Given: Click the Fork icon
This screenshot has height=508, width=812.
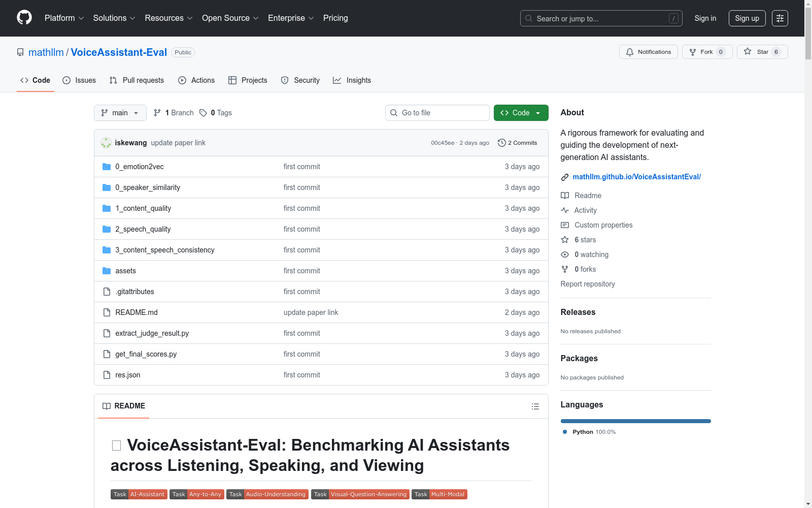Looking at the screenshot, I should coord(693,52).
